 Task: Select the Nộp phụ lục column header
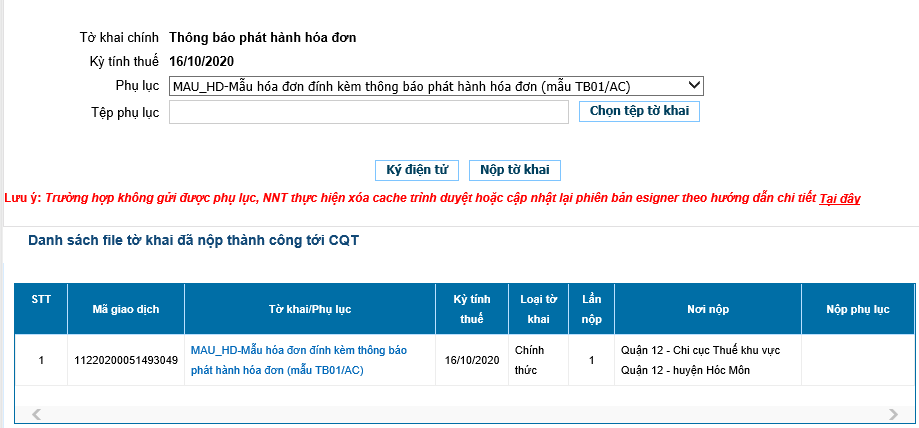[857, 309]
